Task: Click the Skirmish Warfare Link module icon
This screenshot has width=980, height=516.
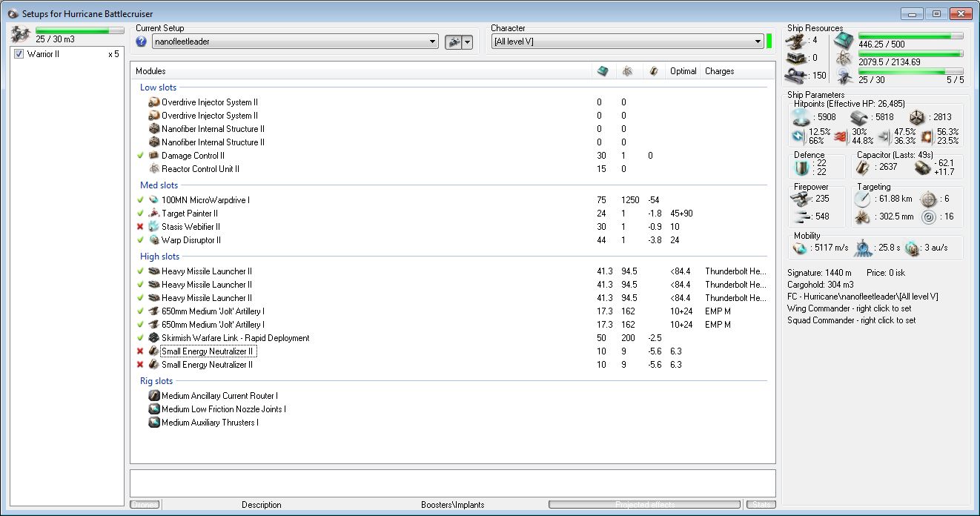Action: 154,338
